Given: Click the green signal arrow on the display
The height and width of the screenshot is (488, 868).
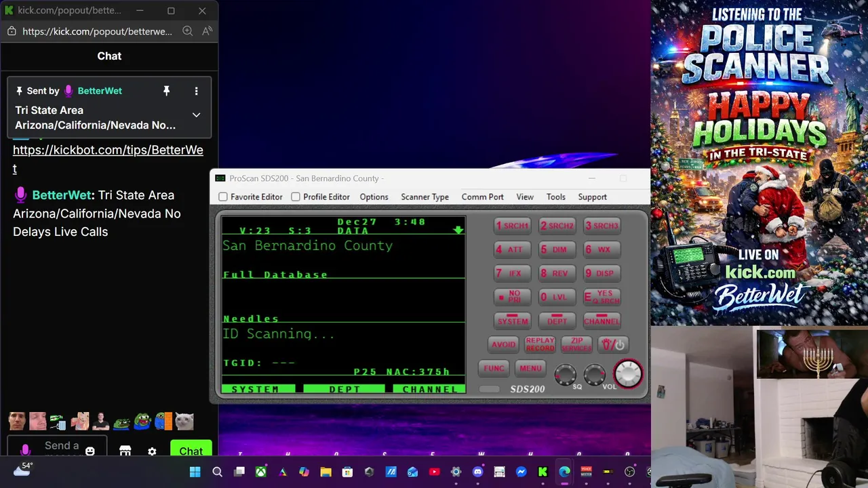Looking at the screenshot, I should (x=458, y=230).
